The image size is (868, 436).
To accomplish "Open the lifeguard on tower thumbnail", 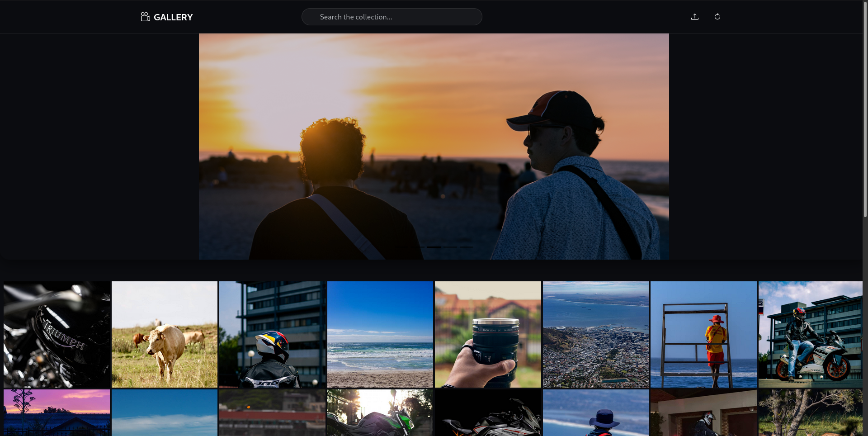I will coord(703,334).
